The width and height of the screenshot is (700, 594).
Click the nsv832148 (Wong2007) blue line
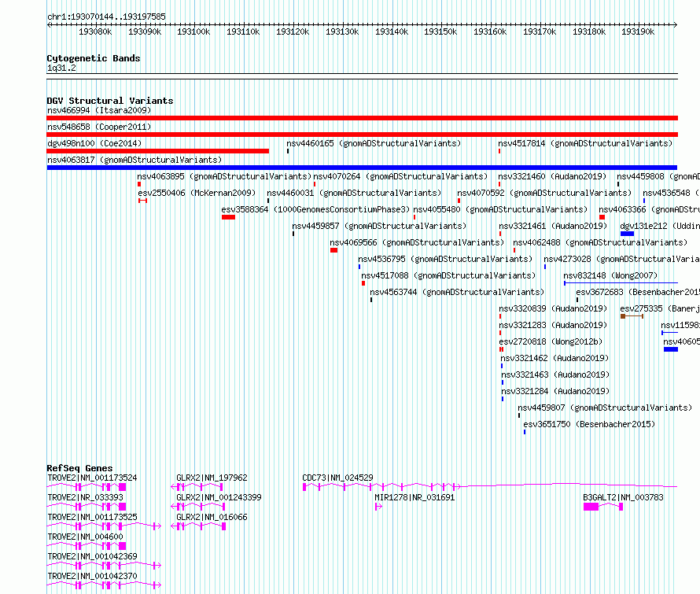point(621,283)
